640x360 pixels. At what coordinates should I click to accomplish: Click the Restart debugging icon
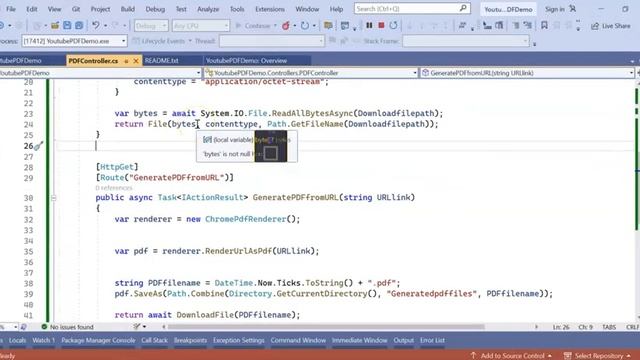tap(393, 25)
